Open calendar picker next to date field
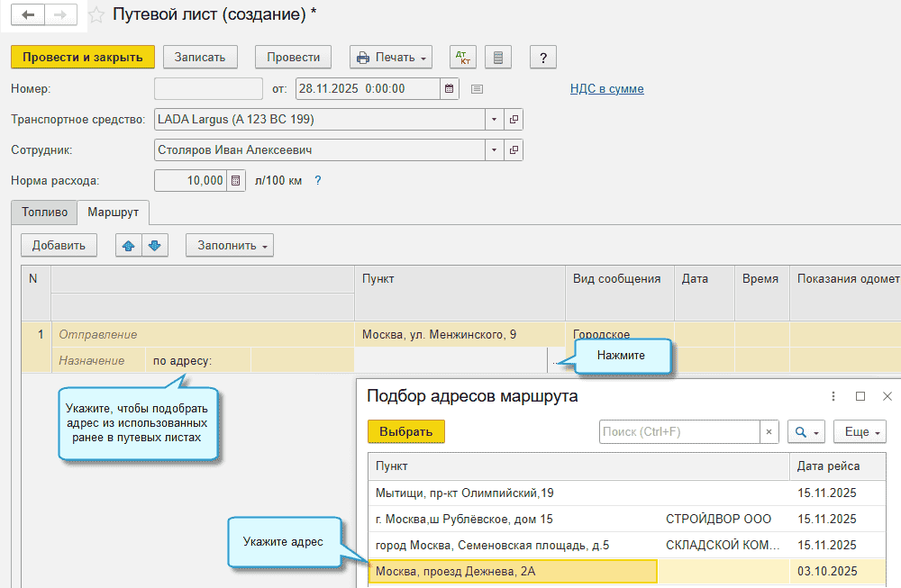The height and width of the screenshot is (588, 901). (450, 89)
